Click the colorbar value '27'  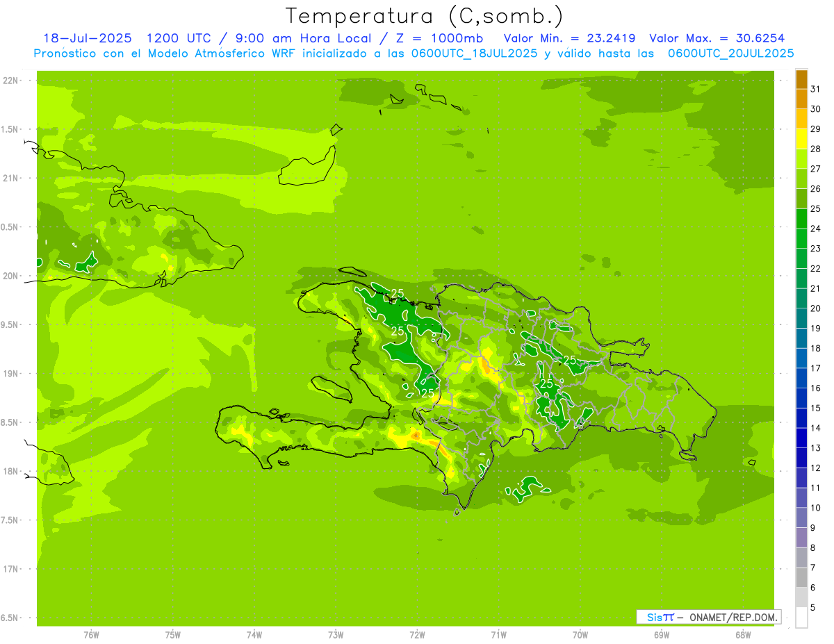coord(815,168)
